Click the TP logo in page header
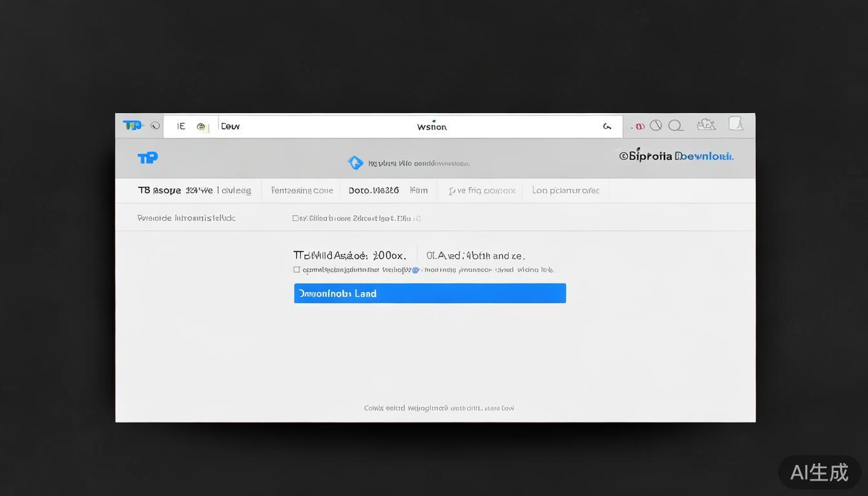868x496 pixels. (147, 158)
